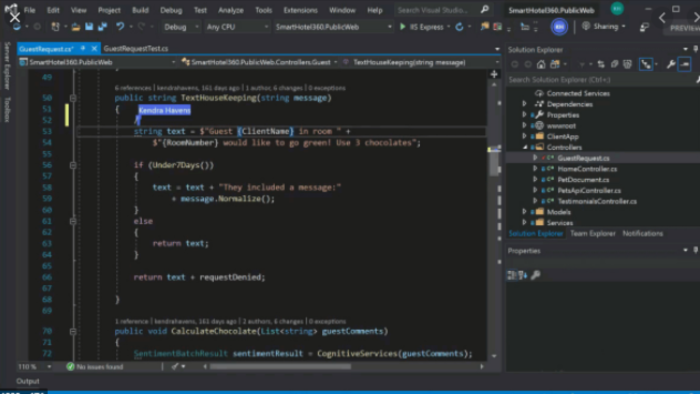Expand HomeController.cs node

click(535, 169)
